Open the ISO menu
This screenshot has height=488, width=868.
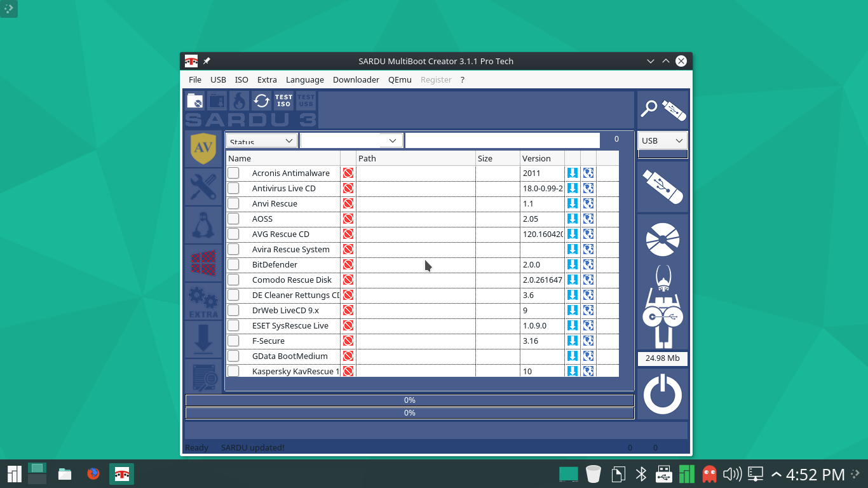coord(241,79)
